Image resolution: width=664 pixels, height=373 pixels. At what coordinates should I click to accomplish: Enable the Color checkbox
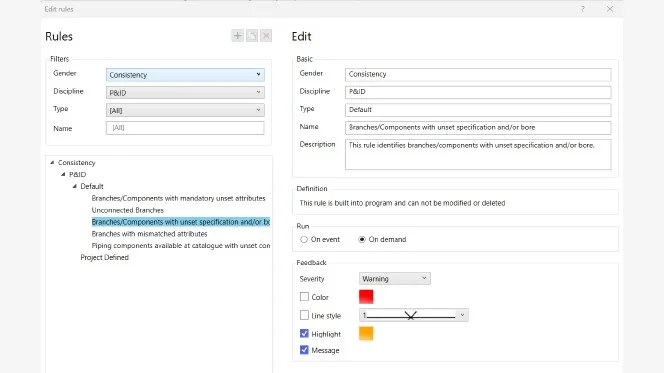tap(304, 297)
